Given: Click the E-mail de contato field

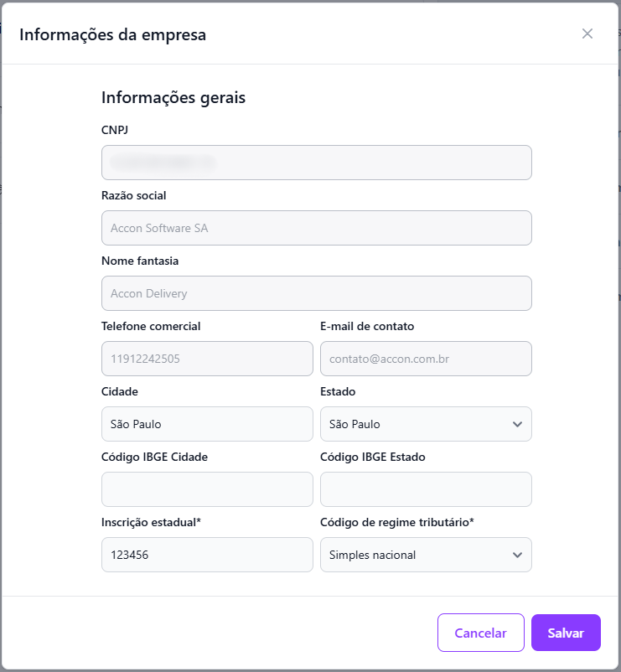Looking at the screenshot, I should (425, 359).
